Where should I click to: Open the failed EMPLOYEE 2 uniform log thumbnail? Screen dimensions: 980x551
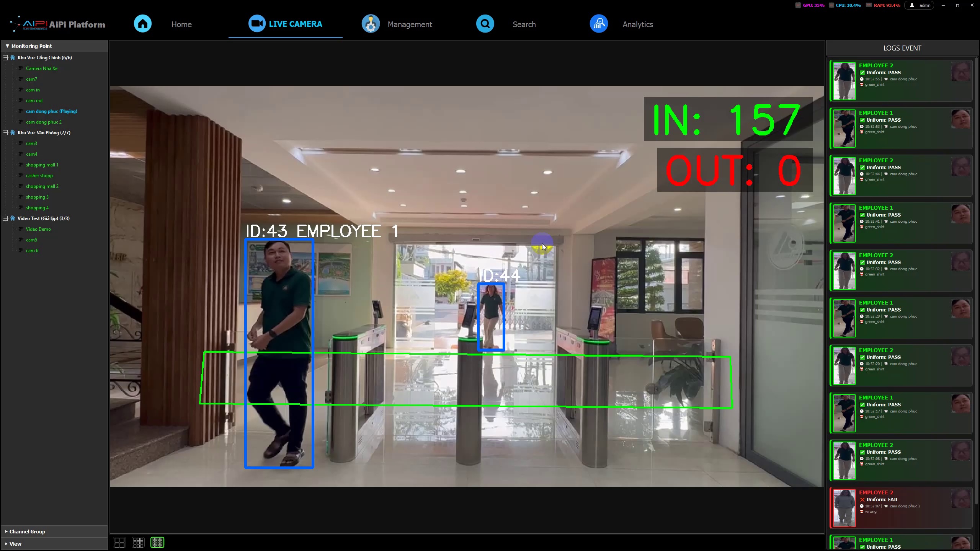(844, 508)
